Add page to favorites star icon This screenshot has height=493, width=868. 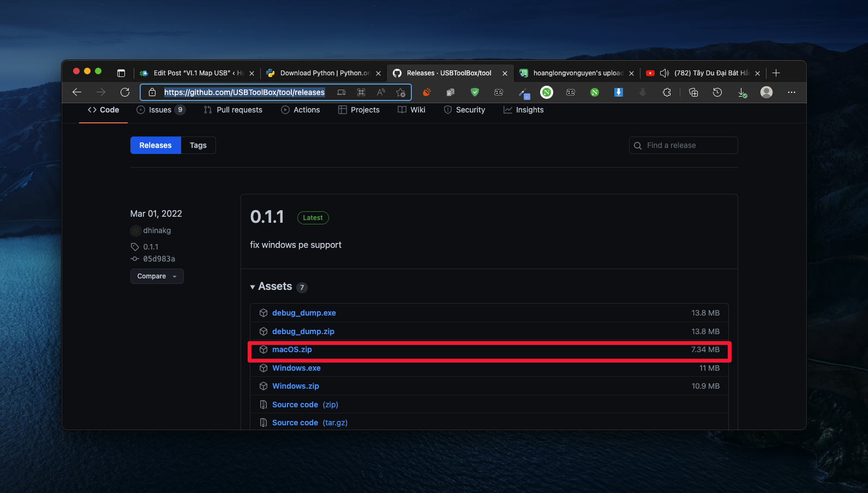pos(400,92)
